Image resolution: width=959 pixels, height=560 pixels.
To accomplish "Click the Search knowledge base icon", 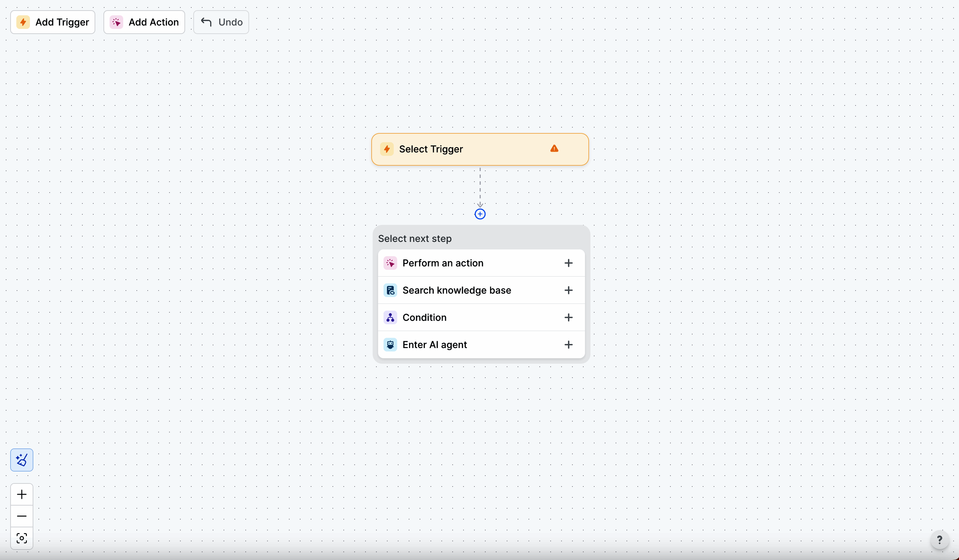I will coord(390,290).
